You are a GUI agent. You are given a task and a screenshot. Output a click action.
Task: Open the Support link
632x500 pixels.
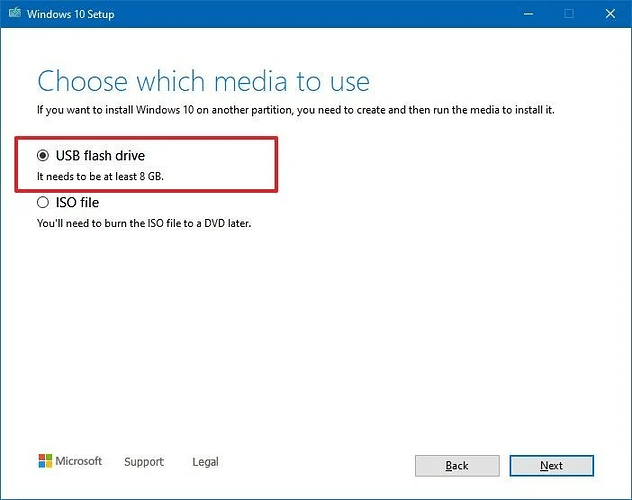(x=144, y=462)
